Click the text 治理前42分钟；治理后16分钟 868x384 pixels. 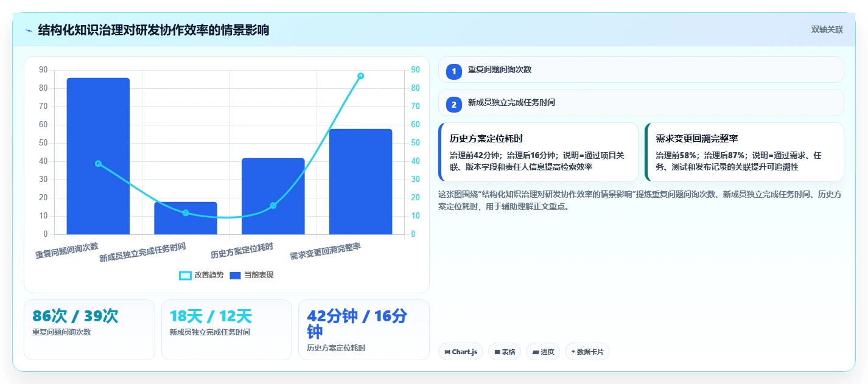(x=502, y=155)
